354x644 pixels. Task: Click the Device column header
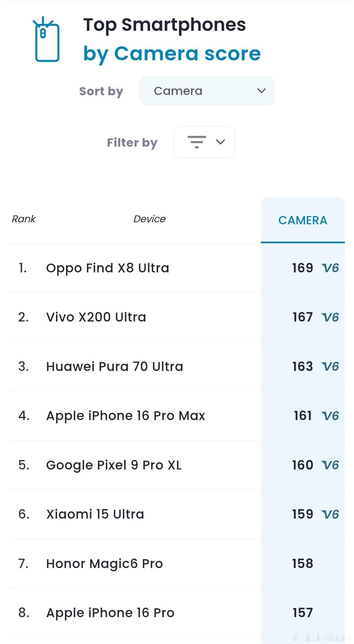(149, 219)
